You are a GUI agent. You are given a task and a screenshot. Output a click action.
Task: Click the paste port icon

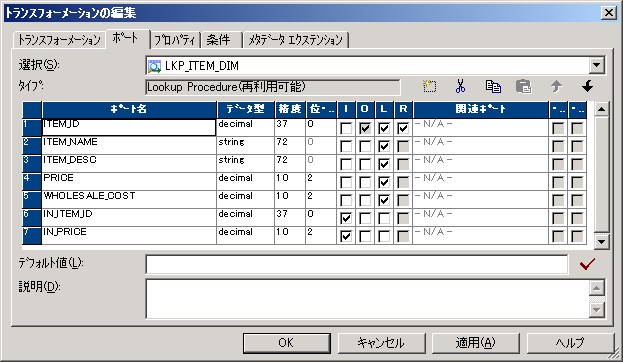pos(524,86)
